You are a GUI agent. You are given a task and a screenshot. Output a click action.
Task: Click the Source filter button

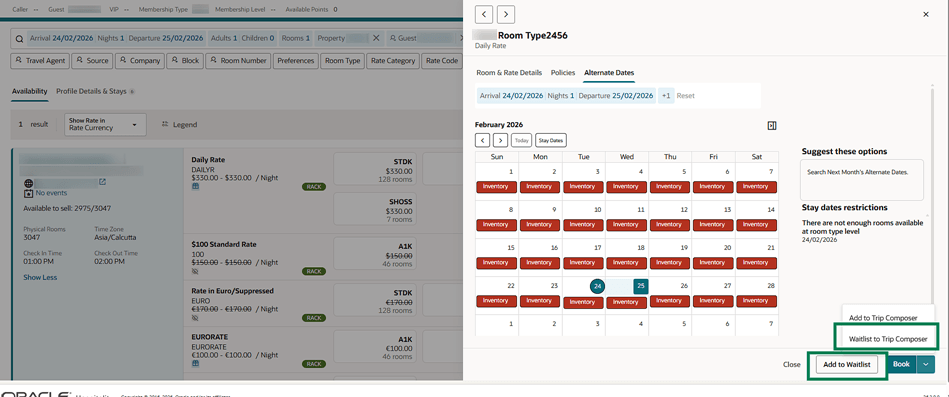click(92, 61)
